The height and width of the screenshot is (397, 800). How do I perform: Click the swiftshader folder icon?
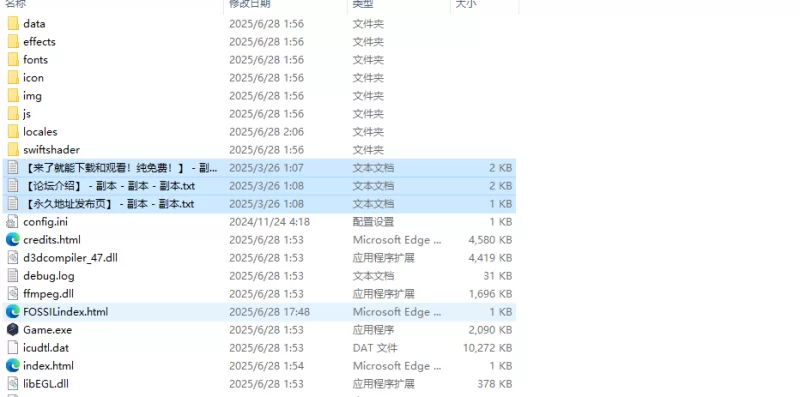pos(13,150)
